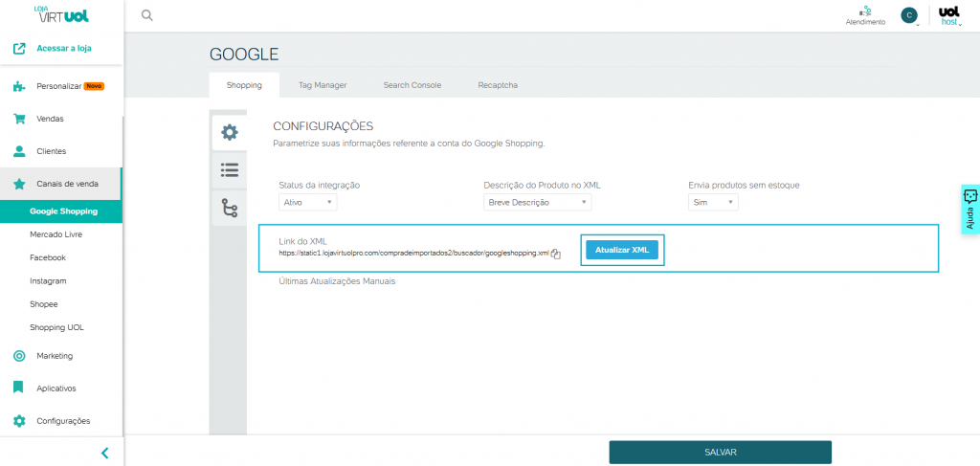The image size is (980, 466).
Task: Click the Clientes person icon
Action: pos(19,151)
